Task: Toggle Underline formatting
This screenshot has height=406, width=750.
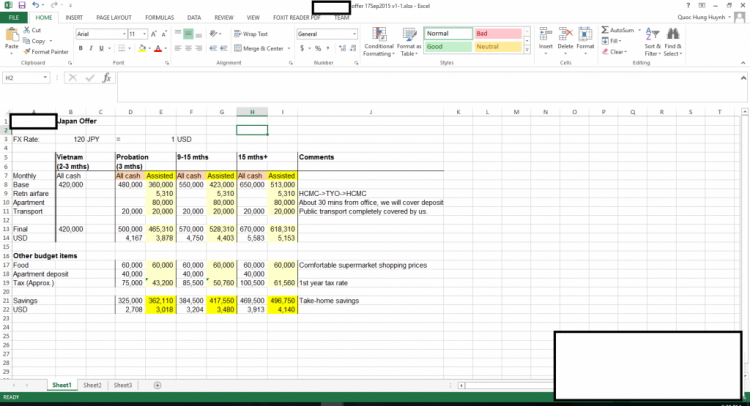Action: pyautogui.click(x=101, y=48)
